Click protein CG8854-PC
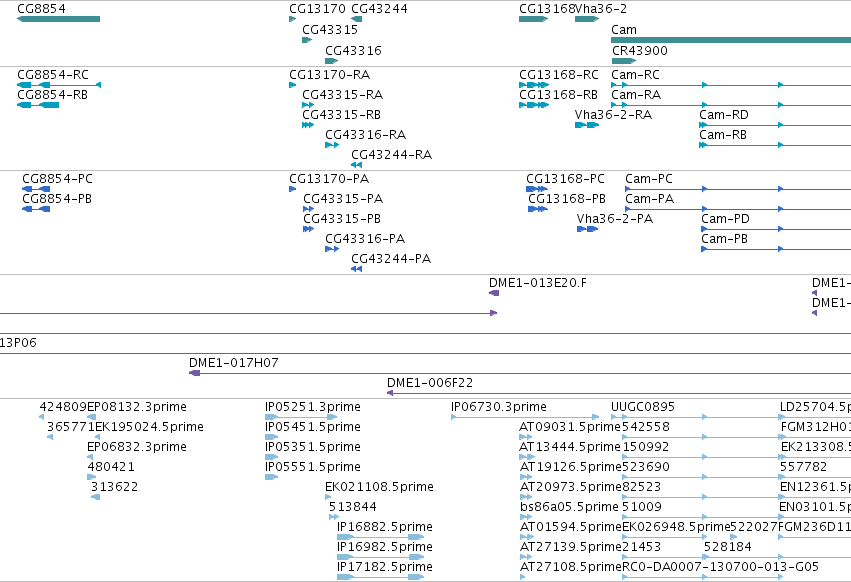 point(58,179)
